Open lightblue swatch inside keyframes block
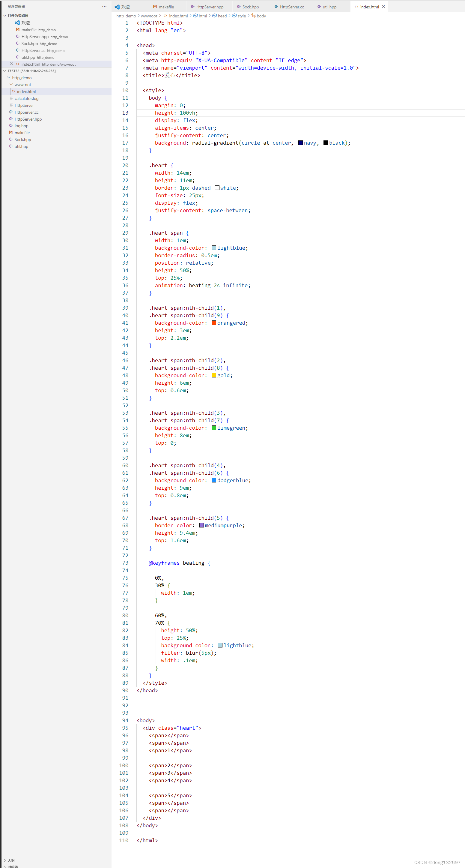Image resolution: width=465 pixels, height=868 pixels. 220,645
